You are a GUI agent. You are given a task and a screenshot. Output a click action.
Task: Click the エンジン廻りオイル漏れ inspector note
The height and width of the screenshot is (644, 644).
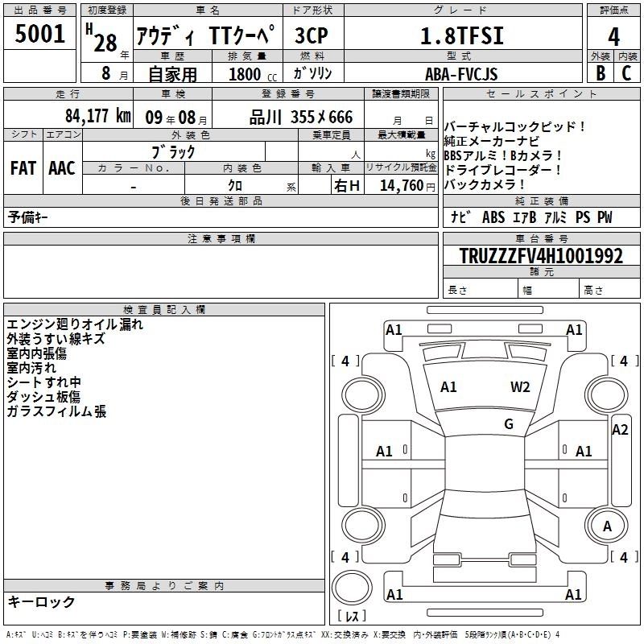(74, 324)
